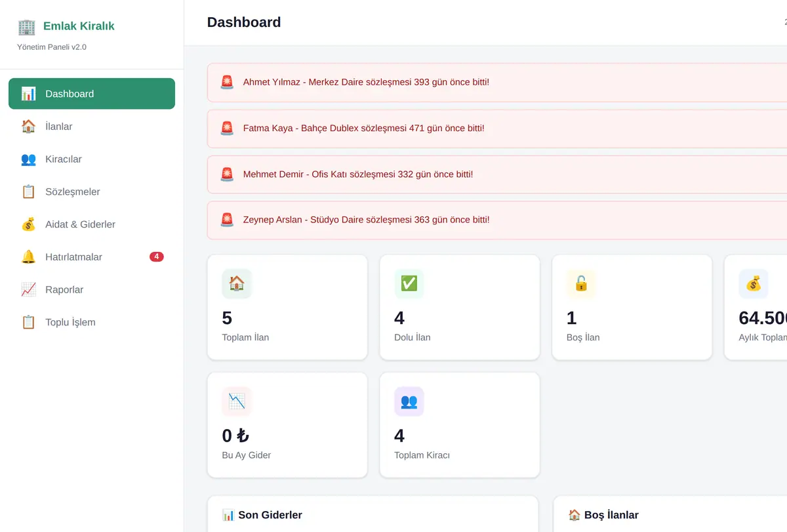Open the Raporlar section
Image resolution: width=787 pixels, height=532 pixels.
pos(92,290)
